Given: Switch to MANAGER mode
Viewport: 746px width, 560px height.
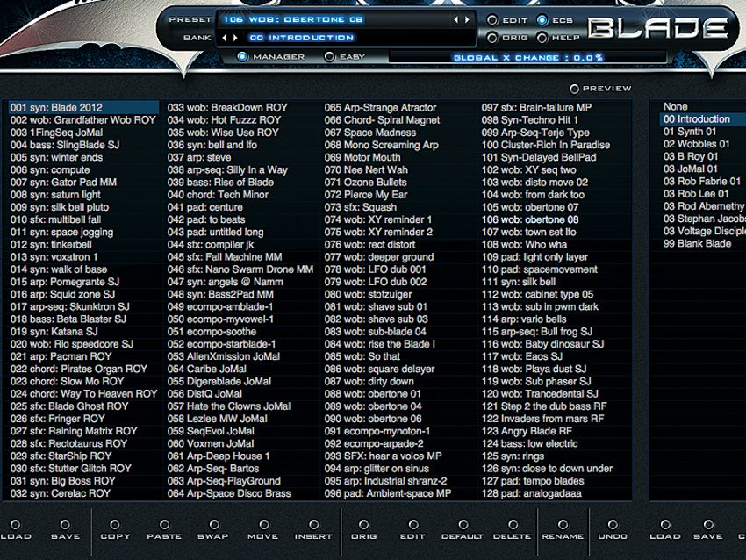Looking at the screenshot, I should coord(242,57).
